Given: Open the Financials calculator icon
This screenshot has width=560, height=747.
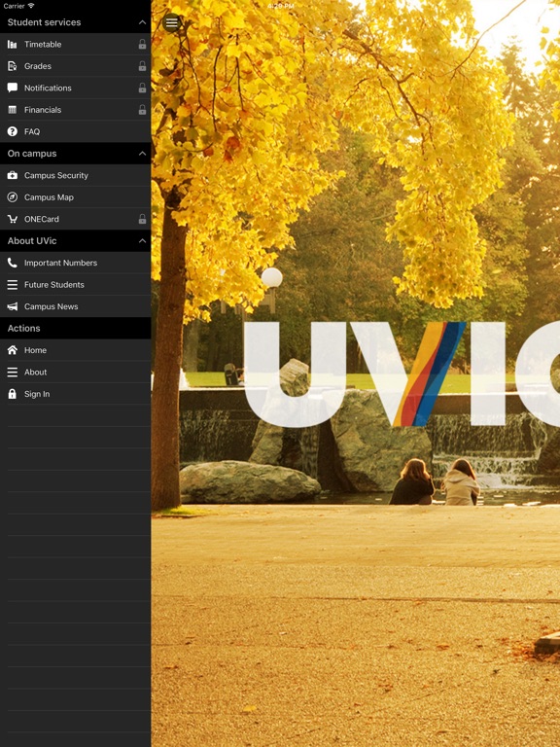Looking at the screenshot, I should (x=13, y=110).
